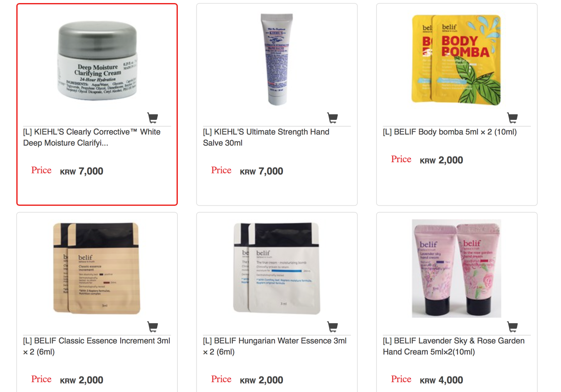View the pink BELIF hand cream tubes image
Viewport: 561px width, 392px height.
click(457, 268)
